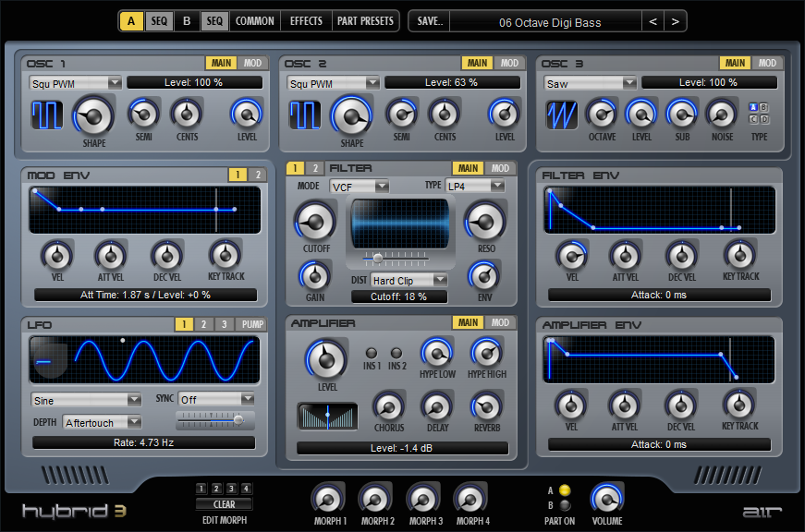The height and width of the screenshot is (532, 805).
Task: Click the master VOLUME knob
Action: pyautogui.click(x=607, y=498)
